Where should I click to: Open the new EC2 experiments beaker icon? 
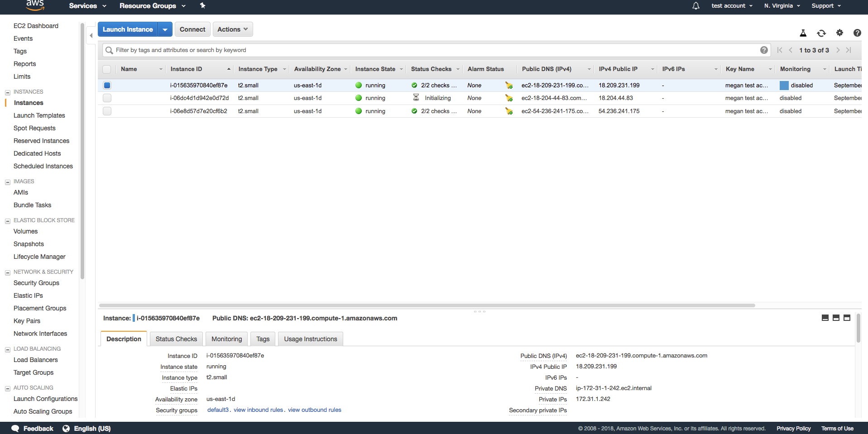[803, 33]
